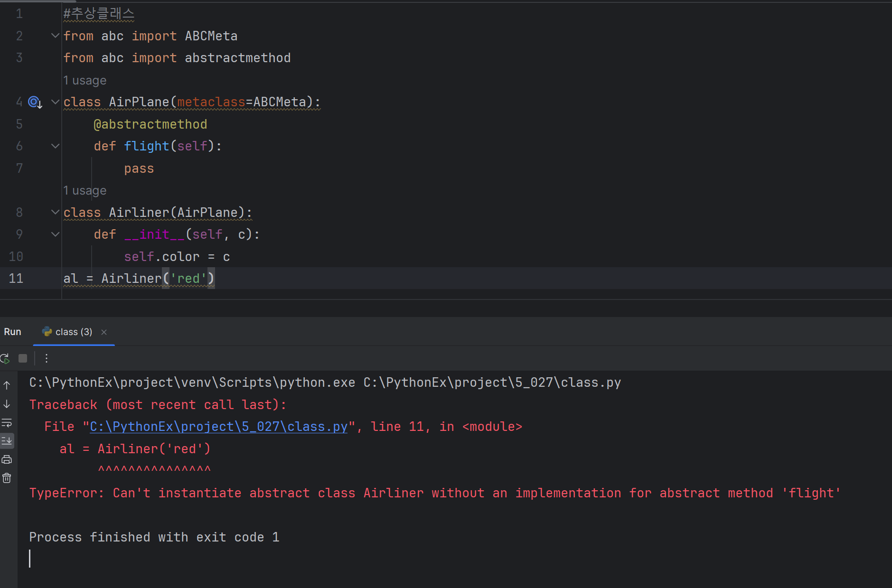This screenshot has height=588, width=892.
Task: Click the flight method name
Action: [147, 146]
